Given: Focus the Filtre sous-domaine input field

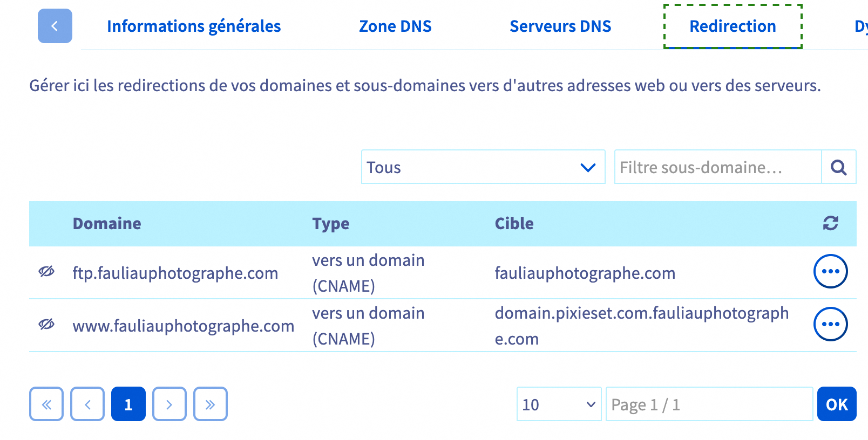Looking at the screenshot, I should pyautogui.click(x=718, y=167).
